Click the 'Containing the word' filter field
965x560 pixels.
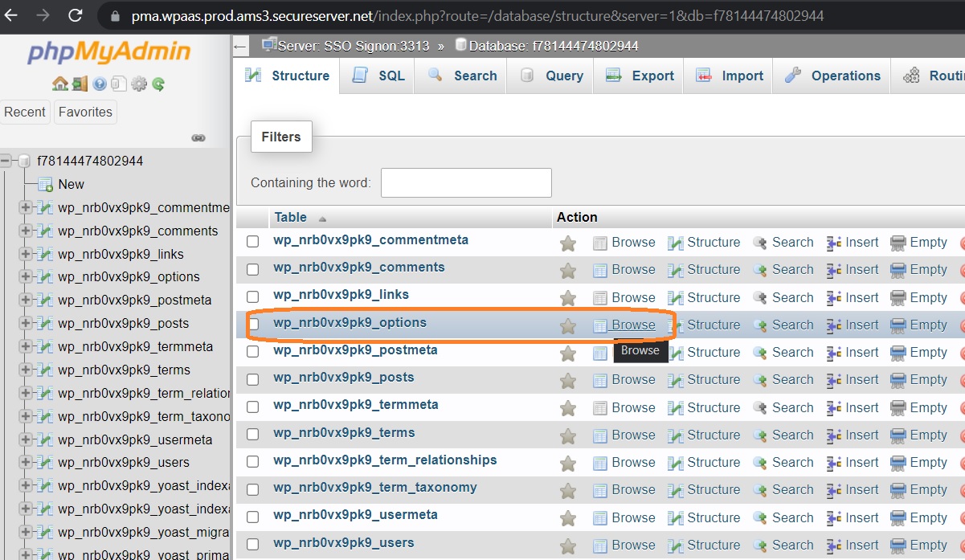click(466, 182)
